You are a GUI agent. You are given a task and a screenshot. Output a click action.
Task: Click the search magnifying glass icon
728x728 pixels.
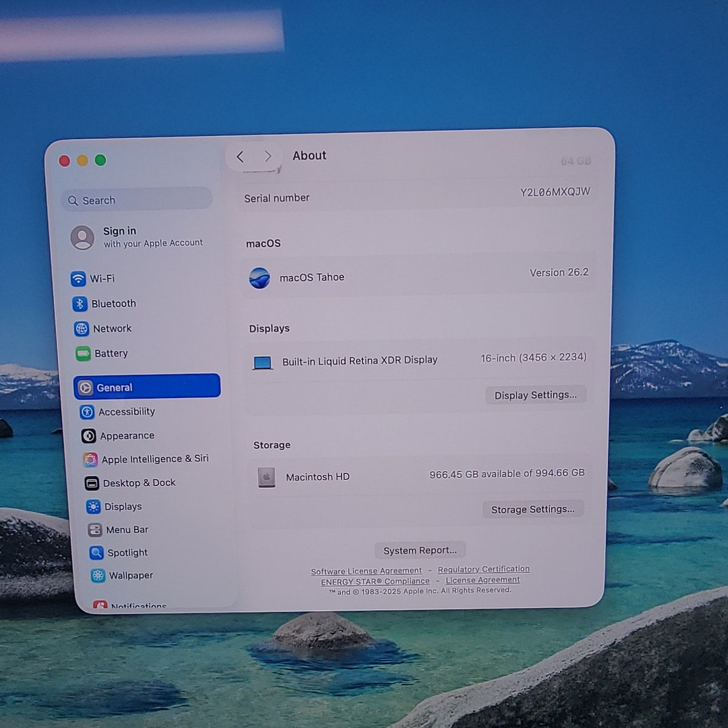tap(73, 200)
